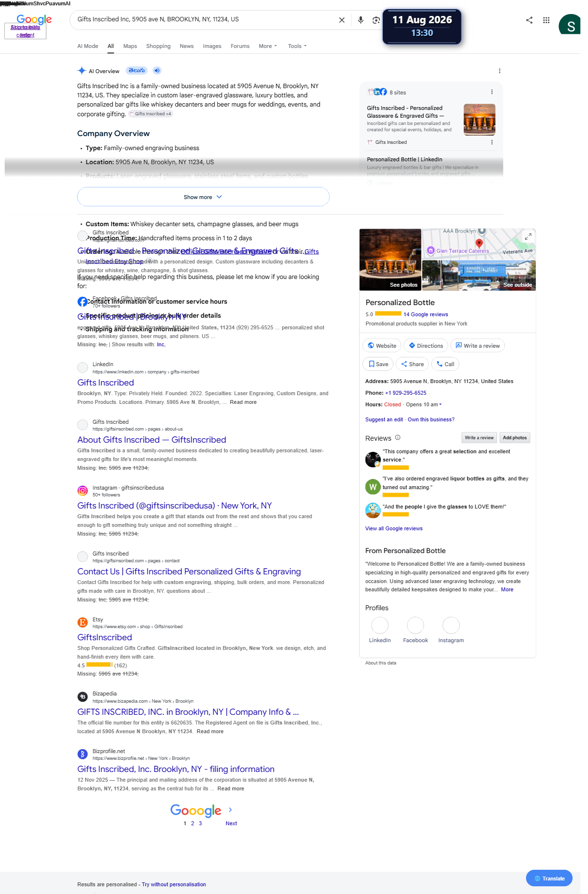Open the account avatar with letter S
The image size is (588, 894).
tap(570, 25)
